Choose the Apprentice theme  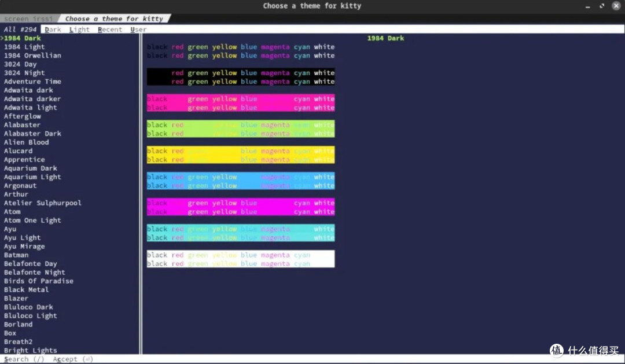(x=24, y=160)
